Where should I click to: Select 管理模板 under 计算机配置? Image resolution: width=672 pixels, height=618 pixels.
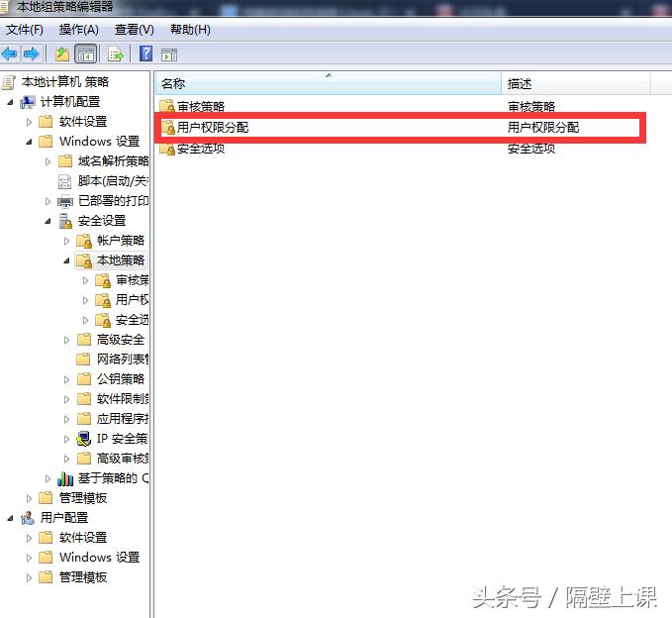click(83, 498)
